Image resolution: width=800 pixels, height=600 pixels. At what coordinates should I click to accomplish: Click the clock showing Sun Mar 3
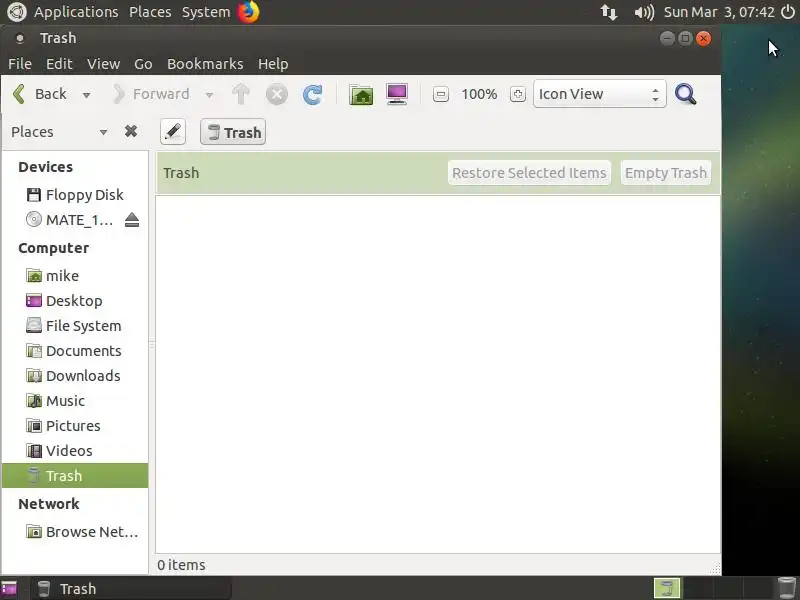(x=719, y=12)
